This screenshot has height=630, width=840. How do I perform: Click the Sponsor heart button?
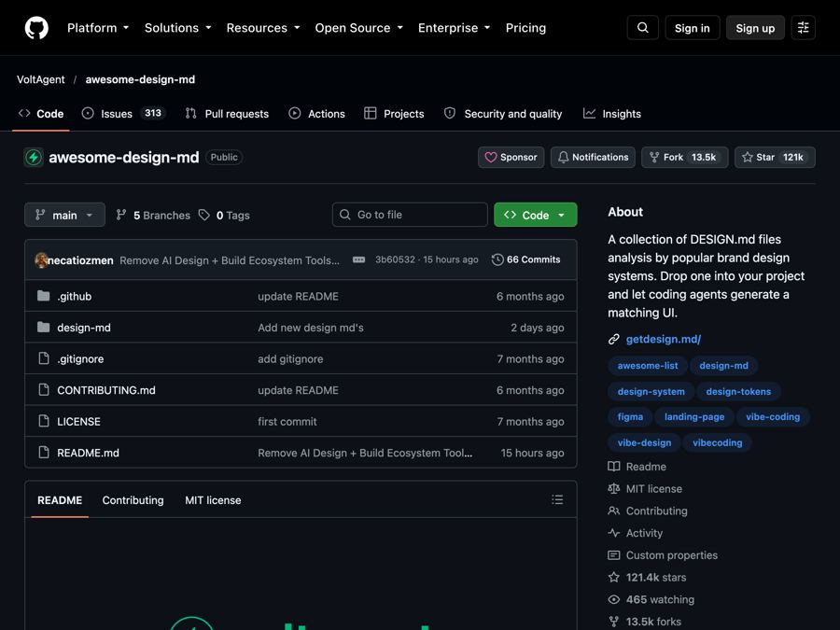point(511,158)
